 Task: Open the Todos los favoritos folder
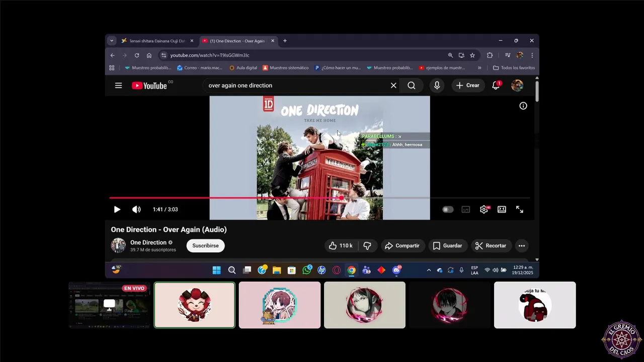tap(514, 68)
